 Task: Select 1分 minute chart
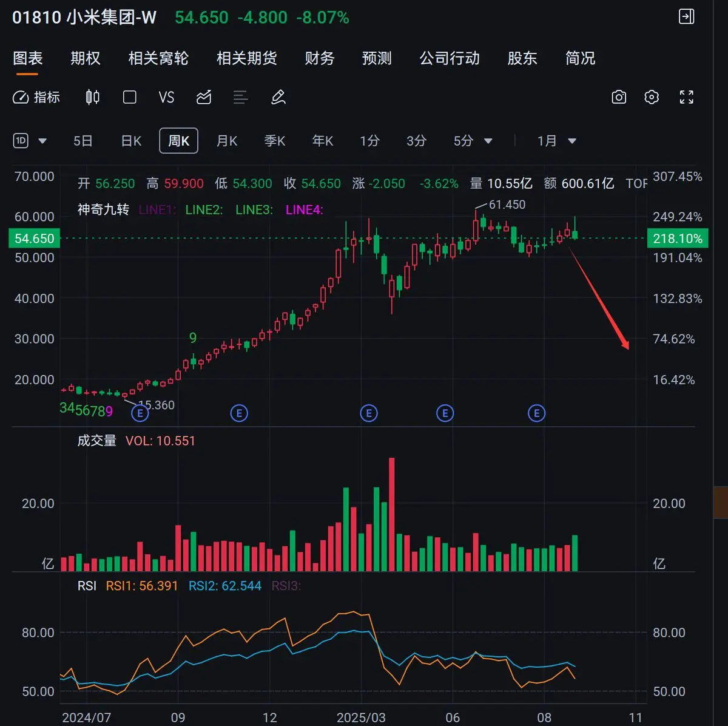[369, 141]
